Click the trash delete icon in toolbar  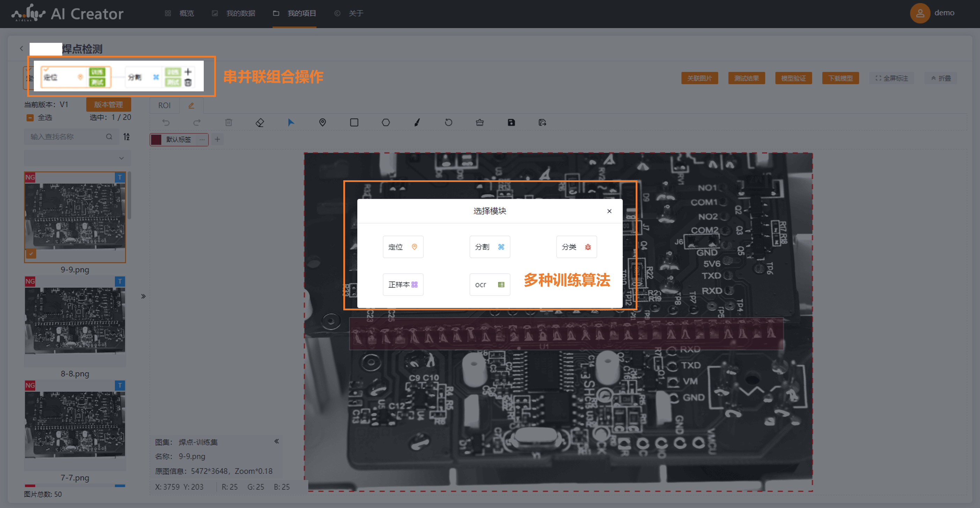228,122
